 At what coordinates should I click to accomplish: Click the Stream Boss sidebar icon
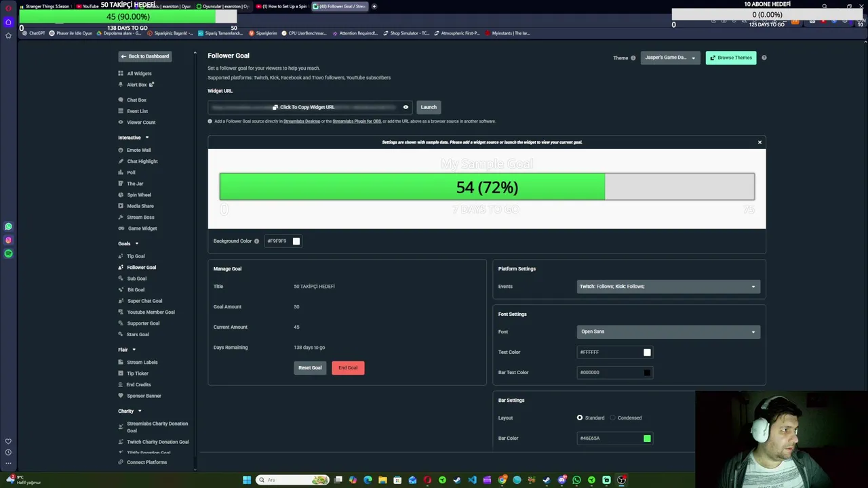coord(121,217)
